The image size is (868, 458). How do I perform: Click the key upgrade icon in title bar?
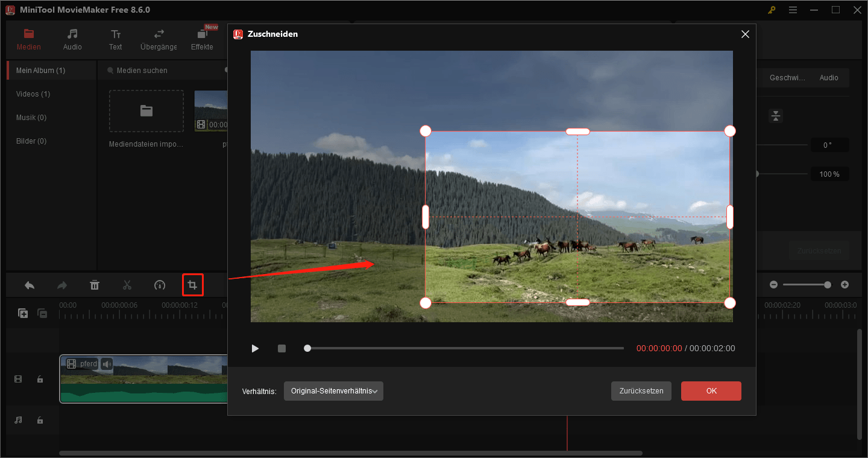(x=772, y=10)
